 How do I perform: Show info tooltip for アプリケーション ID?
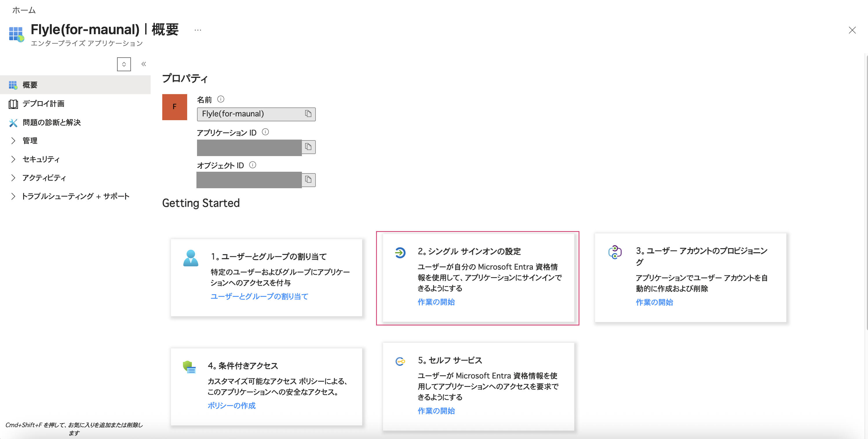tap(265, 132)
